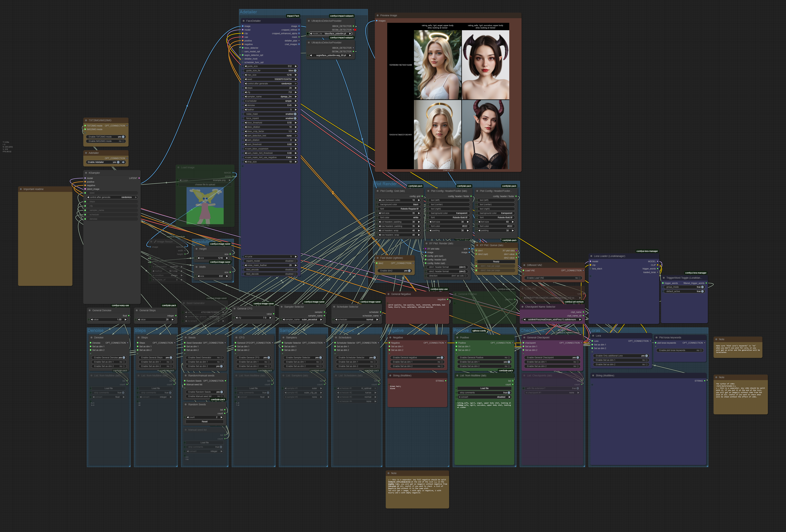Collapse the KSampler node using its title dot
This screenshot has width=786, height=532.
click(86, 173)
